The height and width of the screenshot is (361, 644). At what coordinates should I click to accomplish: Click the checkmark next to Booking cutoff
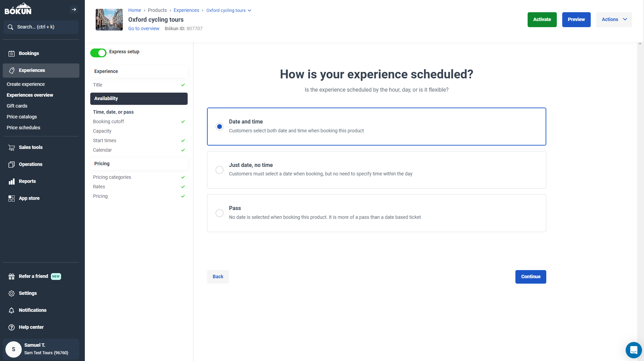coord(183,121)
